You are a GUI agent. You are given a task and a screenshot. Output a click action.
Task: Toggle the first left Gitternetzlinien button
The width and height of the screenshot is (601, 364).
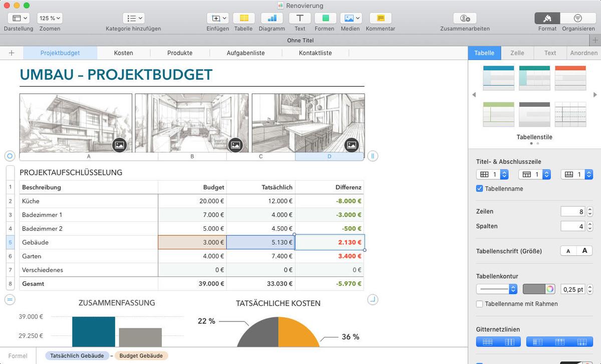click(487, 342)
